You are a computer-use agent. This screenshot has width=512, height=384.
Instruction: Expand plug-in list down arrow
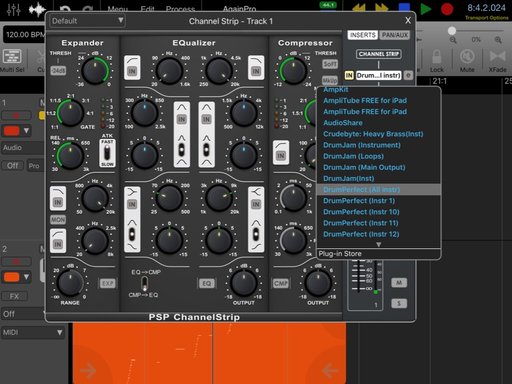(378, 244)
